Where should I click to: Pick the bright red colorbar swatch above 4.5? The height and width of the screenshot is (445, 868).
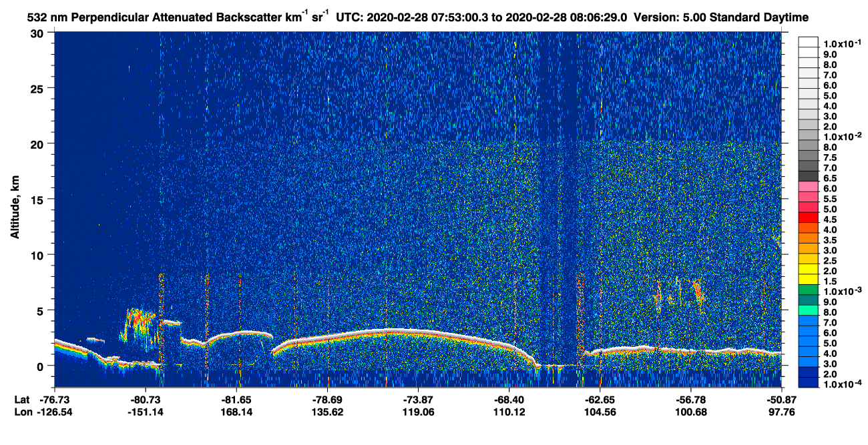809,217
